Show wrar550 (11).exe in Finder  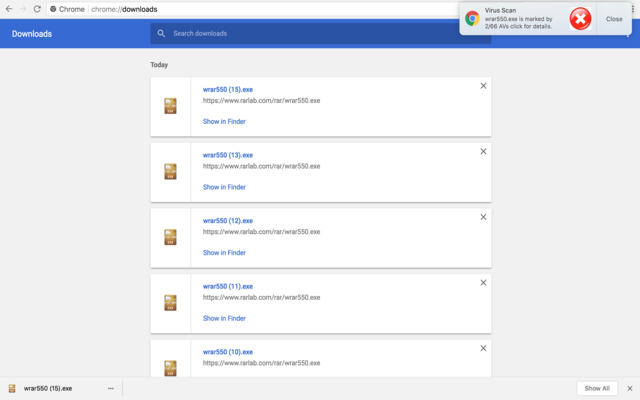224,318
